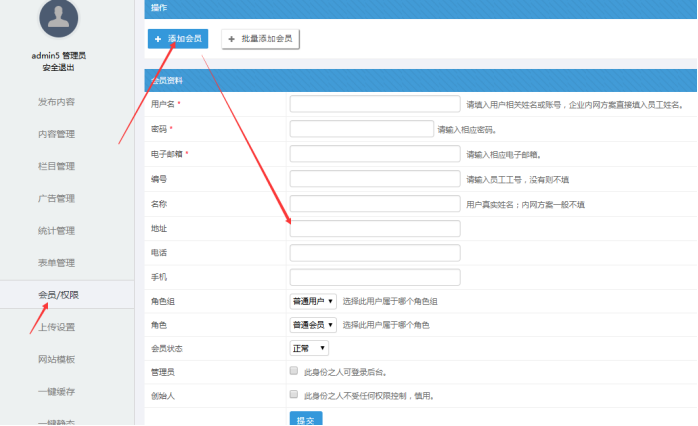The image size is (698, 426).
Task: Tick the 创始人 checkbox
Action: click(293, 395)
